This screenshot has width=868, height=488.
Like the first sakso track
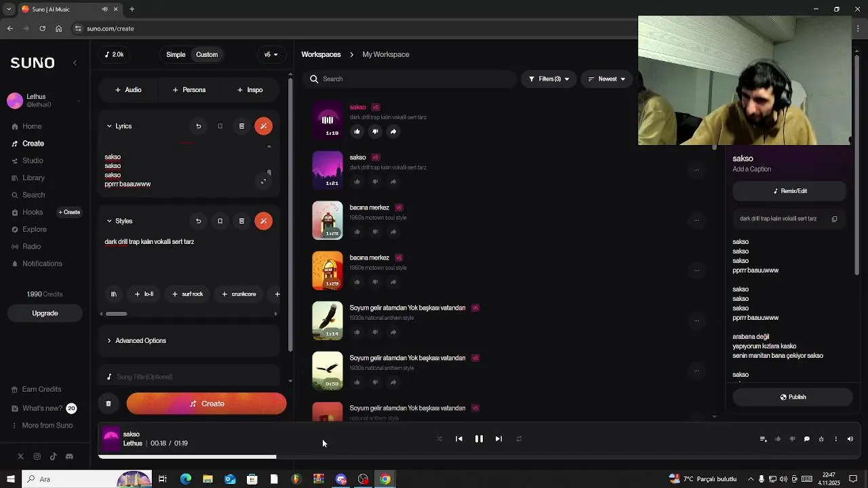pyautogui.click(x=357, y=131)
